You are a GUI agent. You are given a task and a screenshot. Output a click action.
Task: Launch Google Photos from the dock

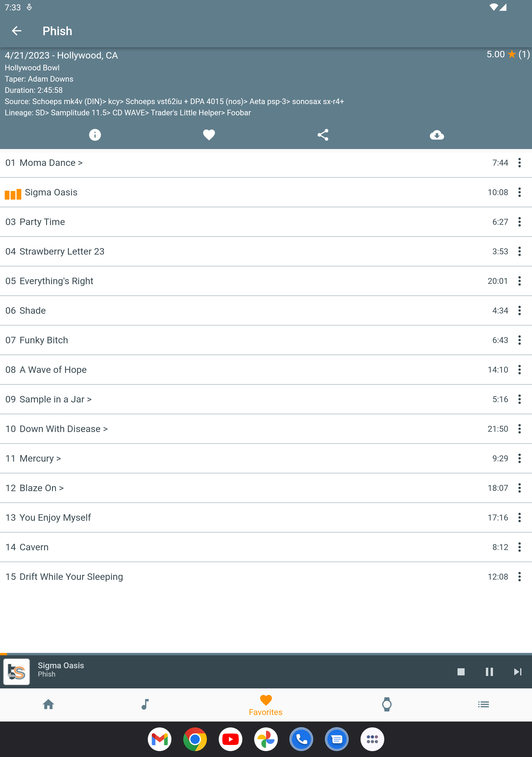[x=266, y=739]
